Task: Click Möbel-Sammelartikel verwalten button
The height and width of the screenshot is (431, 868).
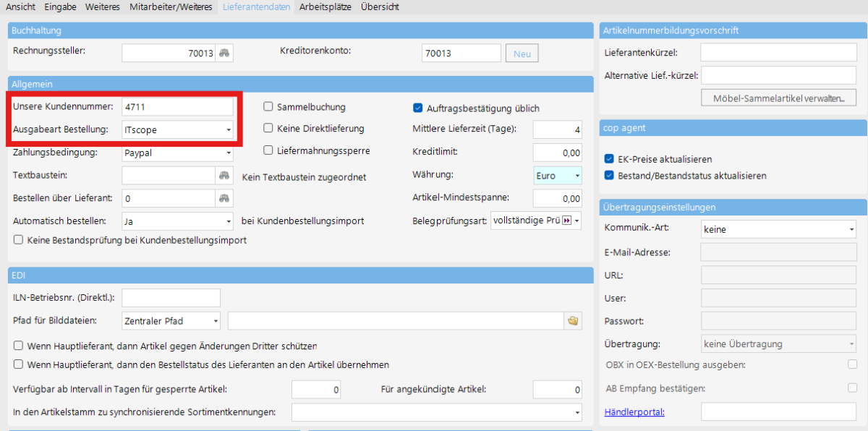Action: click(778, 98)
